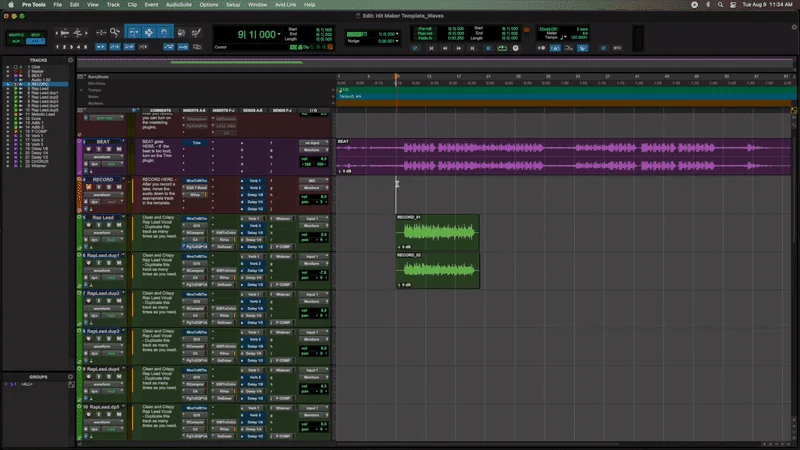Click the Rewind transport button
The width and height of the screenshot is (800, 450).
[444, 47]
